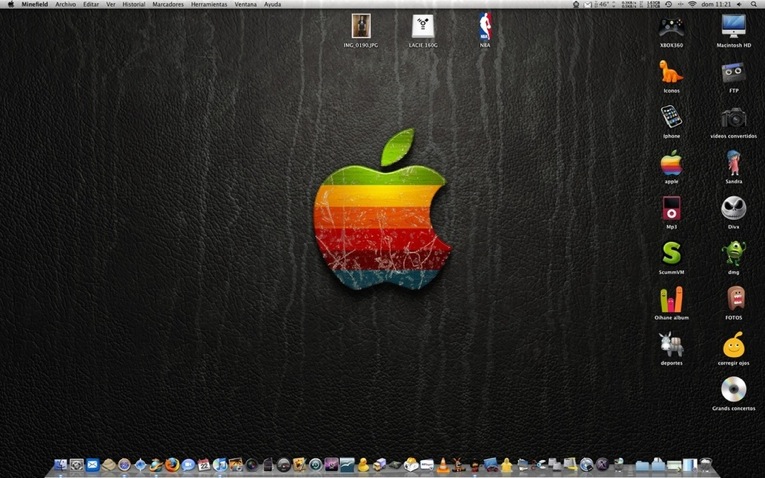This screenshot has width=765, height=478.
Task: Select the FOTOS desktop icon
Action: pos(733,298)
